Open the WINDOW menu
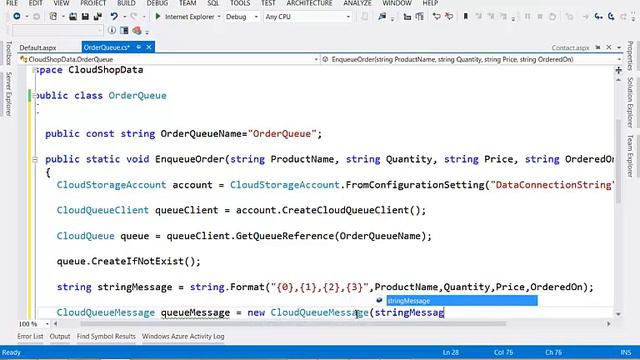 [x=397, y=3]
